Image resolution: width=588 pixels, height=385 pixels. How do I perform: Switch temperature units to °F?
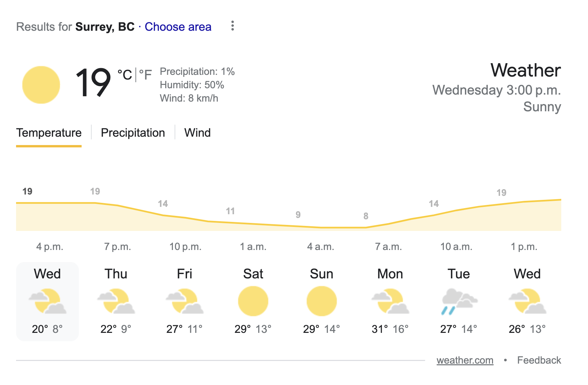coord(145,75)
